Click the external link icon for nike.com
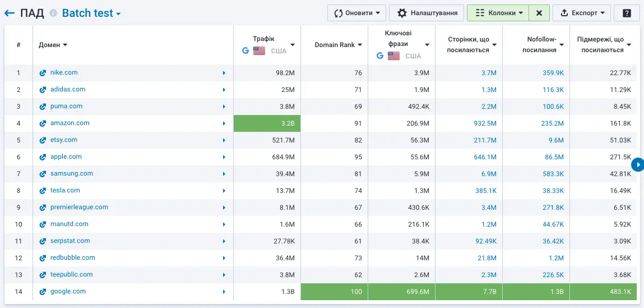The image size is (644, 308). coord(43,73)
